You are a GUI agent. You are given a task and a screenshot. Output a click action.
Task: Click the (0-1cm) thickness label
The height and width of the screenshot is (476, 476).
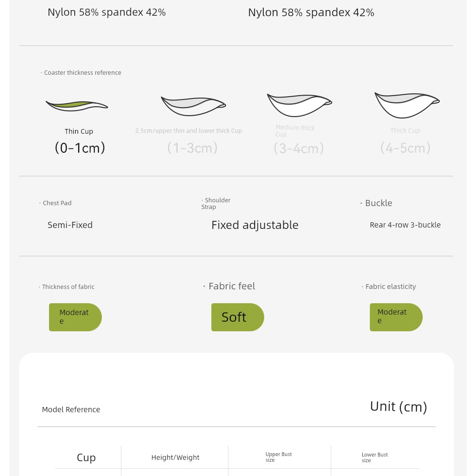click(x=80, y=148)
